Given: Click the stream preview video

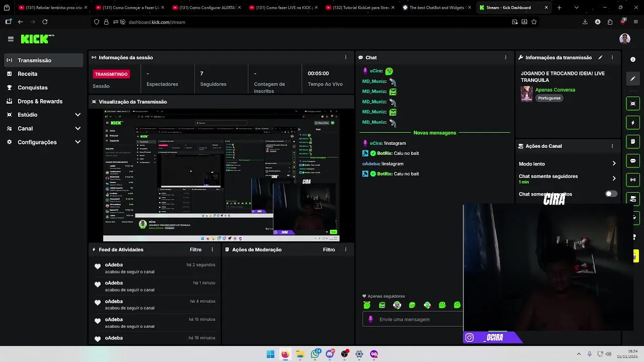Looking at the screenshot, I should point(221,175).
